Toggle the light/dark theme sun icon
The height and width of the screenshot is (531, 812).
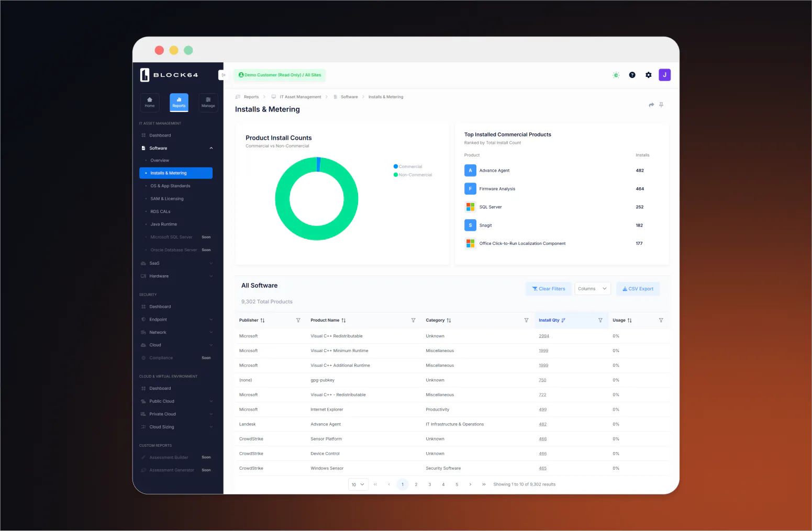616,75
